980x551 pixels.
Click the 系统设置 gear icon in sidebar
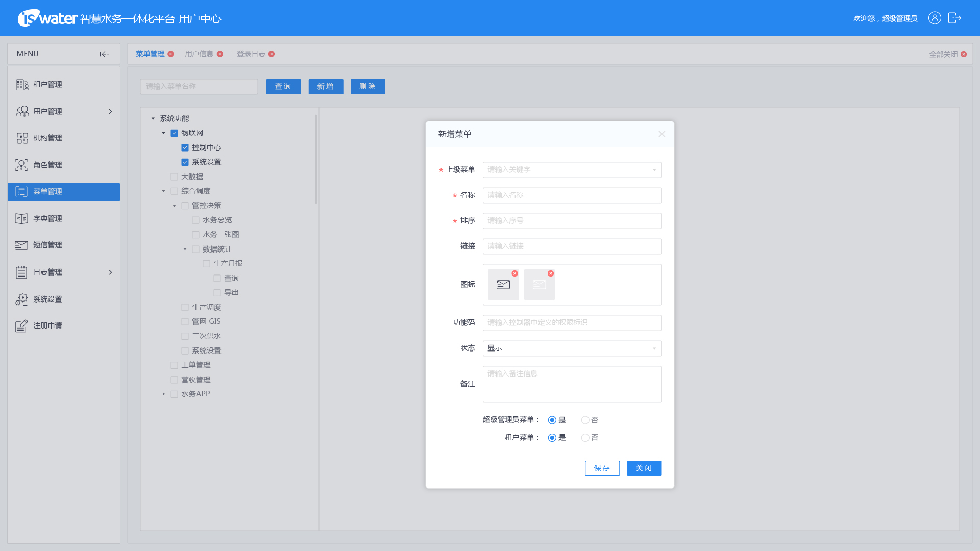point(21,299)
